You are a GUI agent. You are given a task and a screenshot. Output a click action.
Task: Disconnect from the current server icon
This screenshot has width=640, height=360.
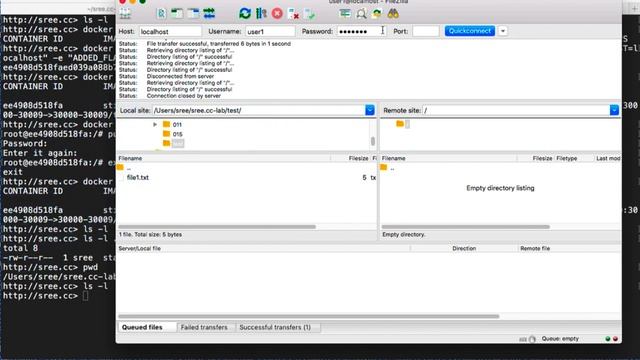(x=293, y=14)
